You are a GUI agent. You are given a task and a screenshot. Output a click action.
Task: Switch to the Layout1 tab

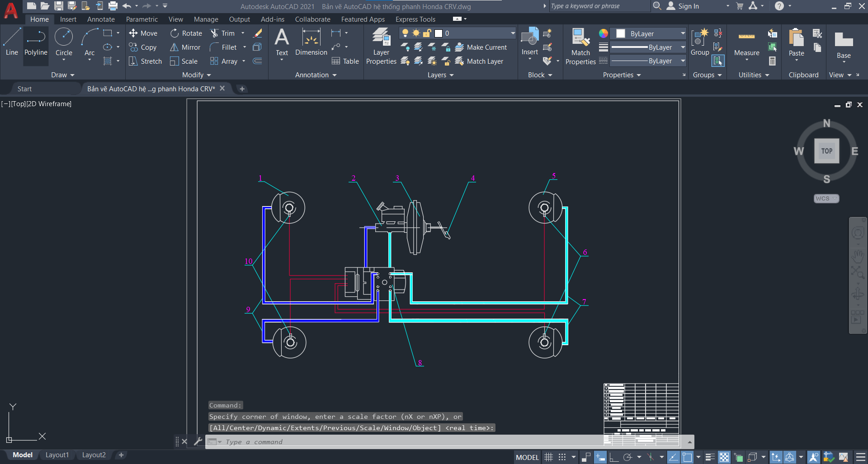57,455
